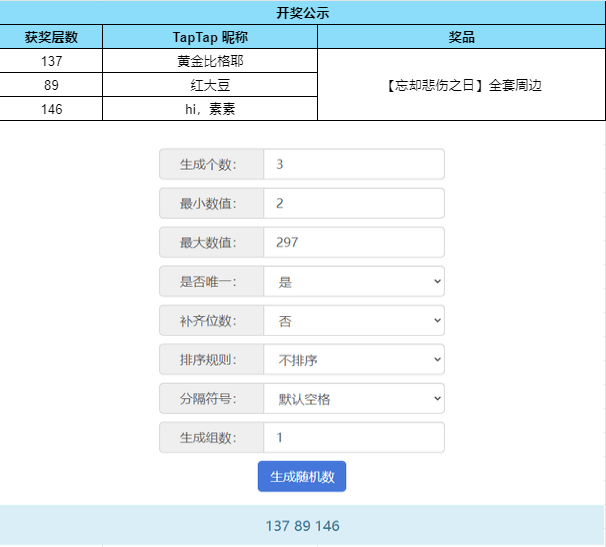Click the 获奖层数 column header

tap(51, 37)
